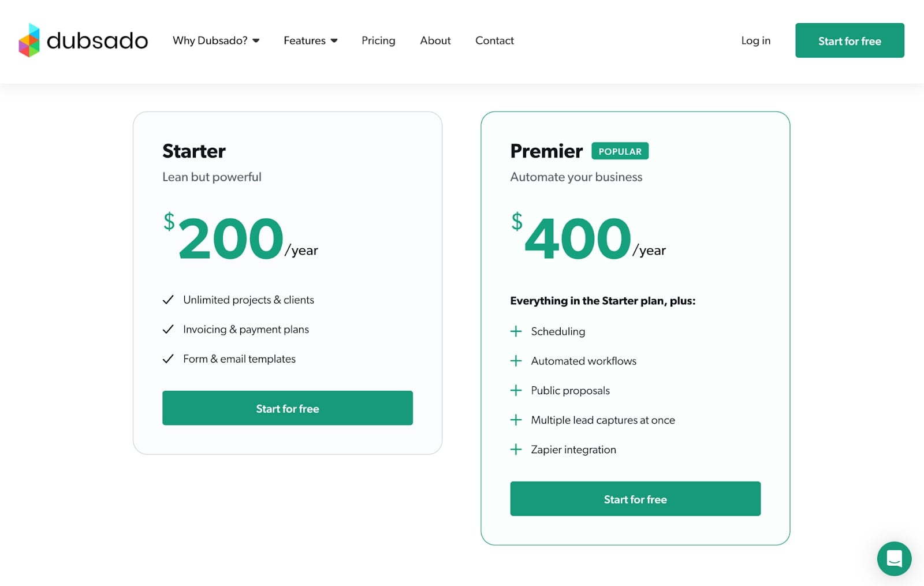Click checkmark next to Form & email templates
Screen dimensions: 924x586
(168, 359)
